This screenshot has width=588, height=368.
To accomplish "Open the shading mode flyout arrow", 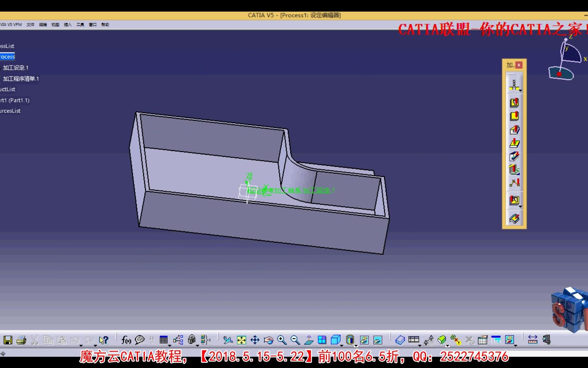I will (356, 346).
